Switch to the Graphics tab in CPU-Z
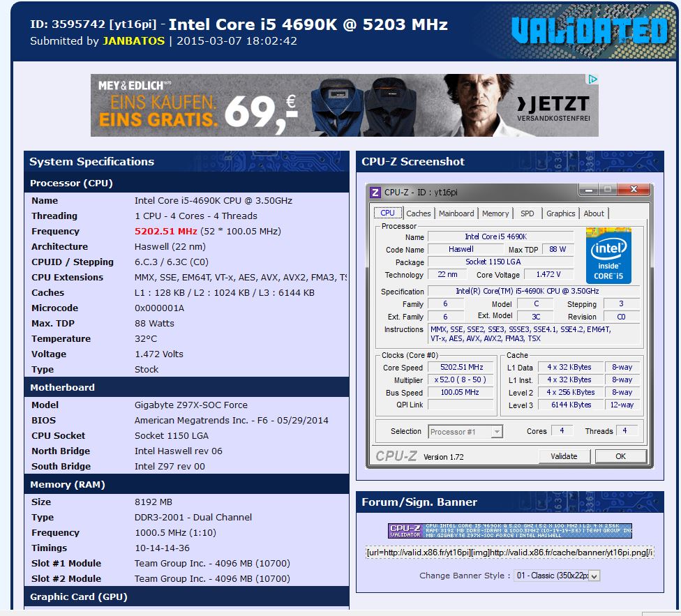 (x=560, y=213)
